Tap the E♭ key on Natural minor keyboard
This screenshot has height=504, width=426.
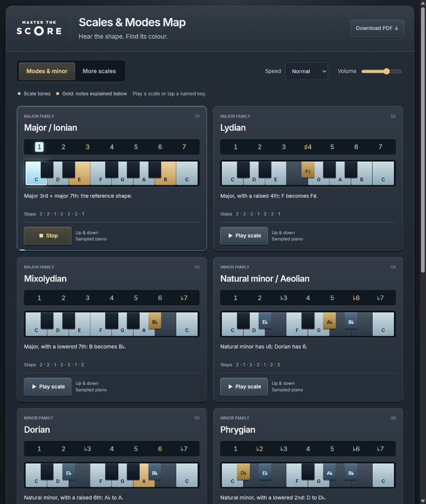coord(265,320)
